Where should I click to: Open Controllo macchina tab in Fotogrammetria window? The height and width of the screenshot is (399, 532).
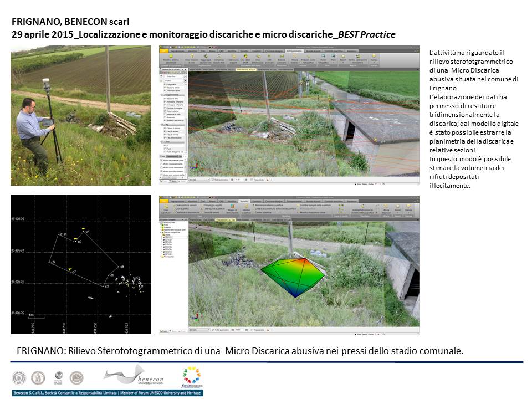(334, 51)
